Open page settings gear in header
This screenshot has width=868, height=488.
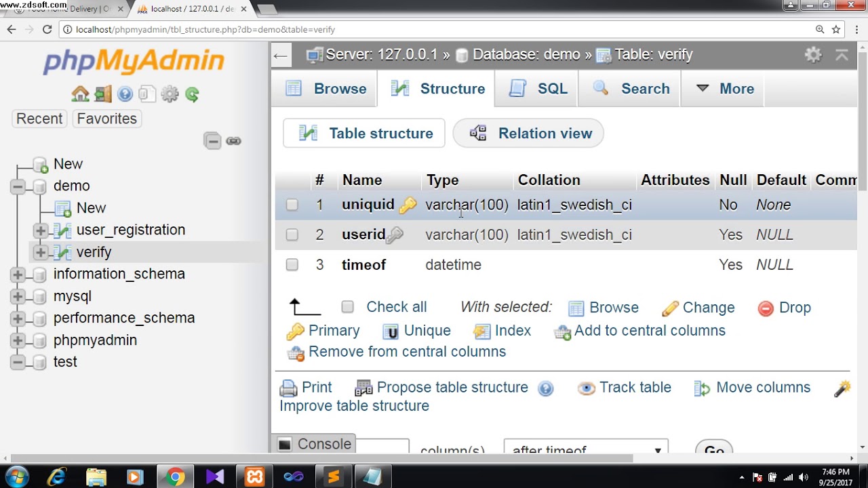[813, 55]
